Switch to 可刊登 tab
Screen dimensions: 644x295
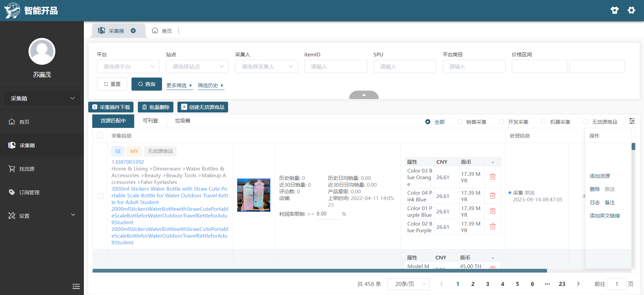tap(150, 121)
